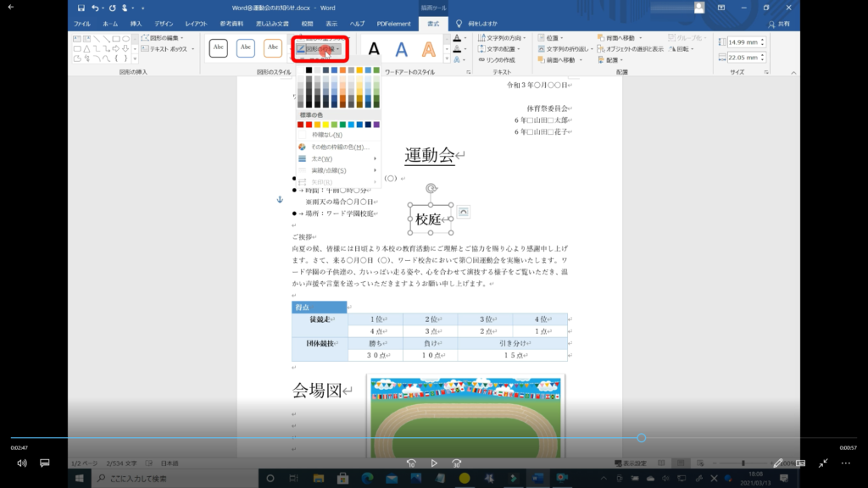Click the video volume speaker icon
The height and width of the screenshot is (488, 868).
coord(22,463)
